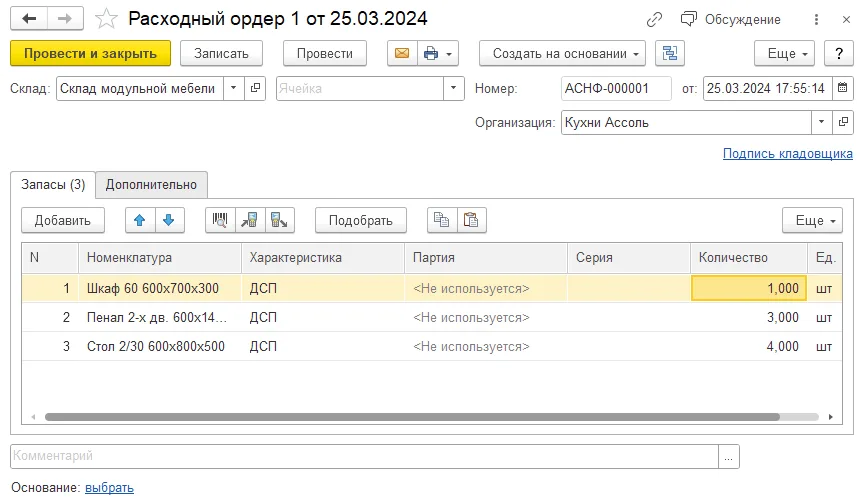867x502 pixels.
Task: Click the Комментарий field
Action: pyautogui.click(x=364, y=457)
